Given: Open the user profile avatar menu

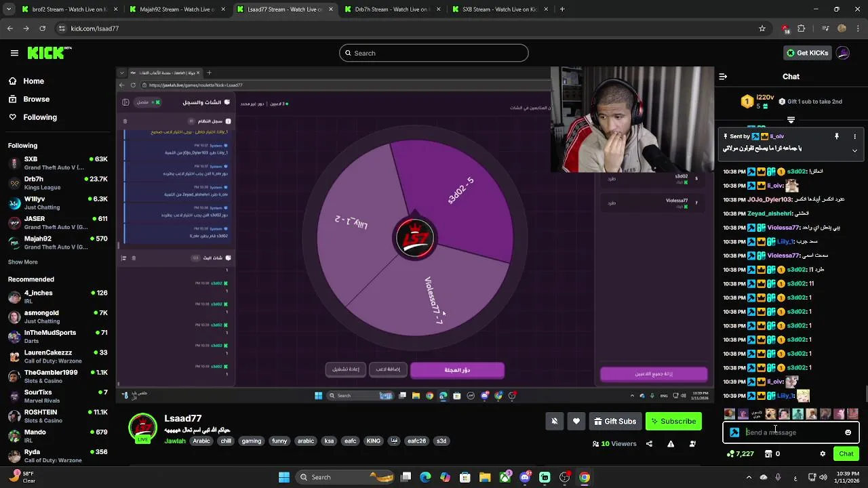Looking at the screenshot, I should tap(843, 53).
